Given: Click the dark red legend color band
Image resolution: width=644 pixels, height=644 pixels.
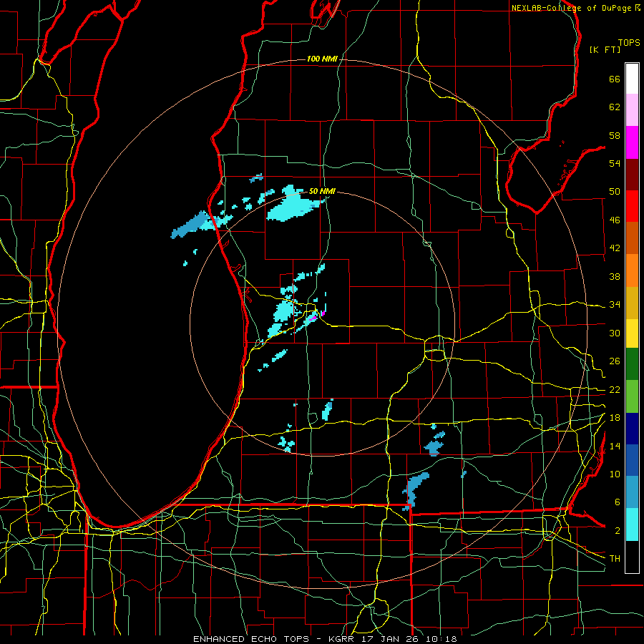Looking at the screenshot, I should tap(632, 174).
